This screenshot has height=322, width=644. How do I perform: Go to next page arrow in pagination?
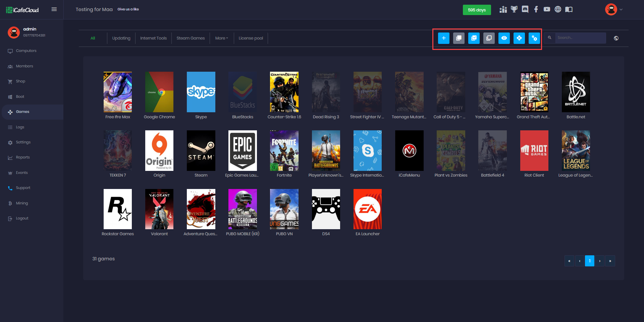pyautogui.click(x=600, y=261)
